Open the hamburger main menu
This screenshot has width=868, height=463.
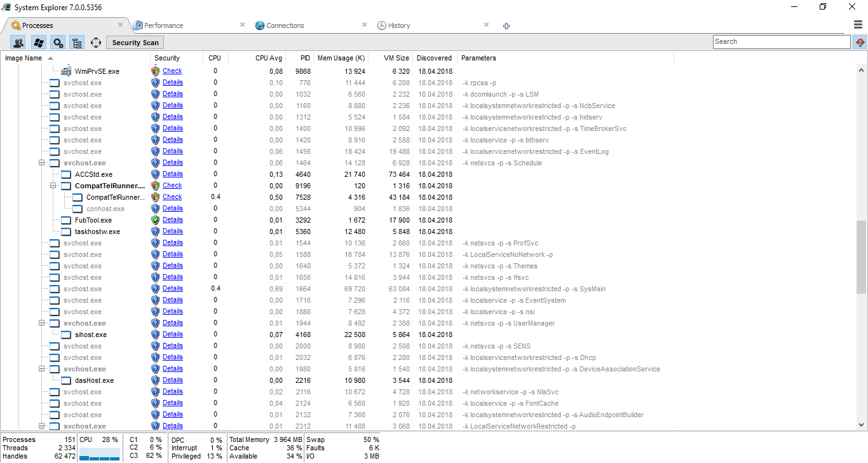click(858, 25)
